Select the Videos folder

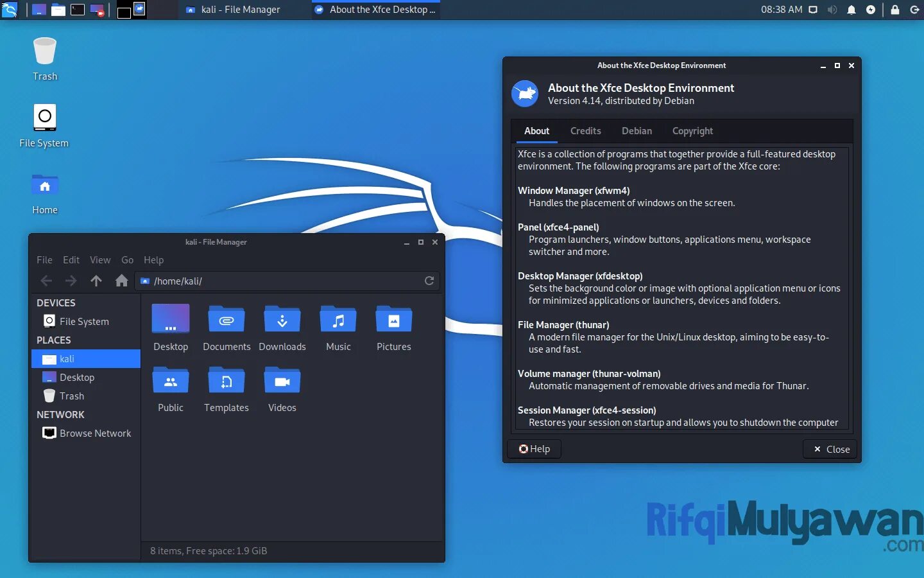[x=282, y=389]
